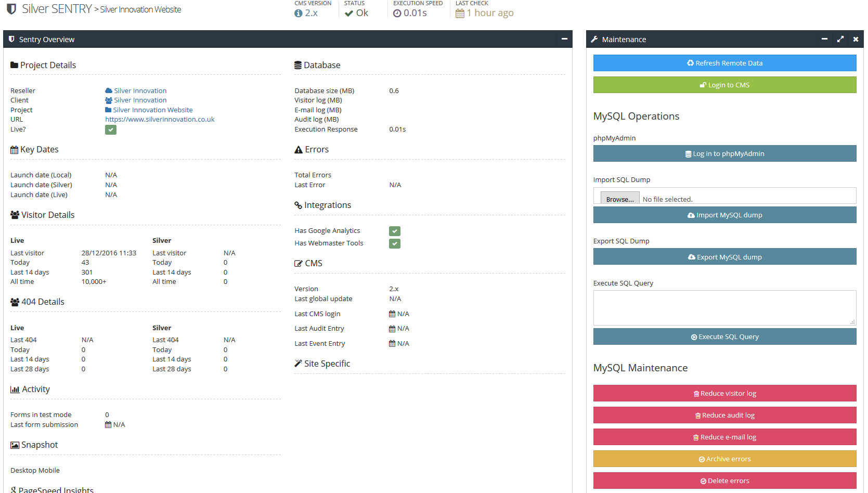The width and height of the screenshot is (868, 493).
Task: Open the Silver Innovation reseller link
Action: pos(140,90)
